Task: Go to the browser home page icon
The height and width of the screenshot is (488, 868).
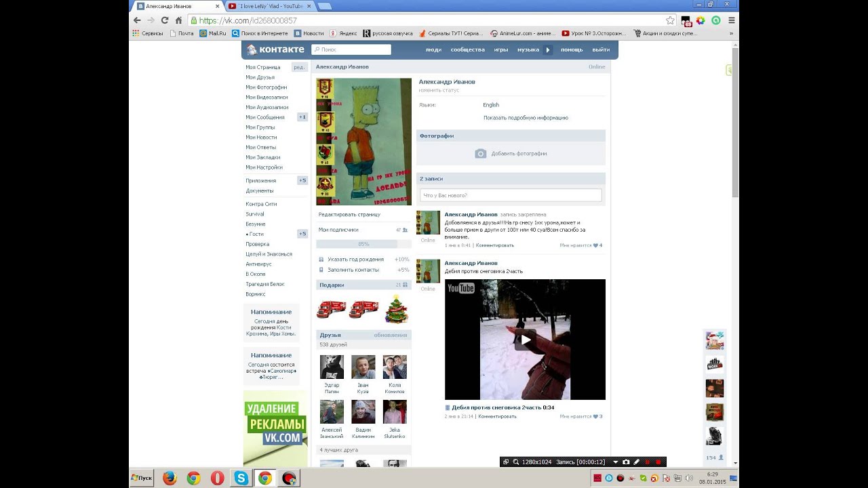Action: [178, 20]
